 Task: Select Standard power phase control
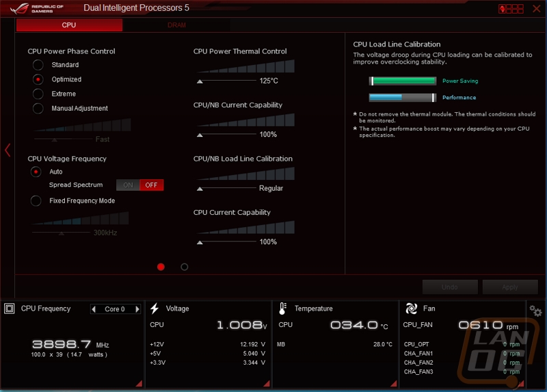coord(38,65)
